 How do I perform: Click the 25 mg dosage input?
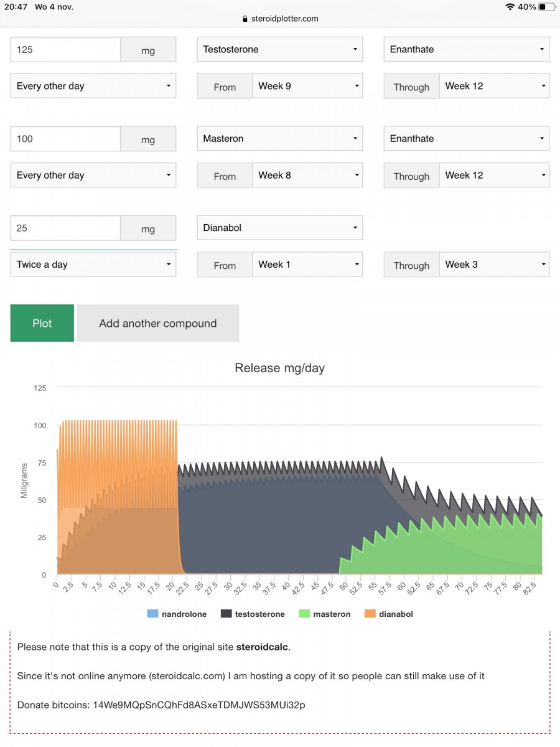[65, 228]
